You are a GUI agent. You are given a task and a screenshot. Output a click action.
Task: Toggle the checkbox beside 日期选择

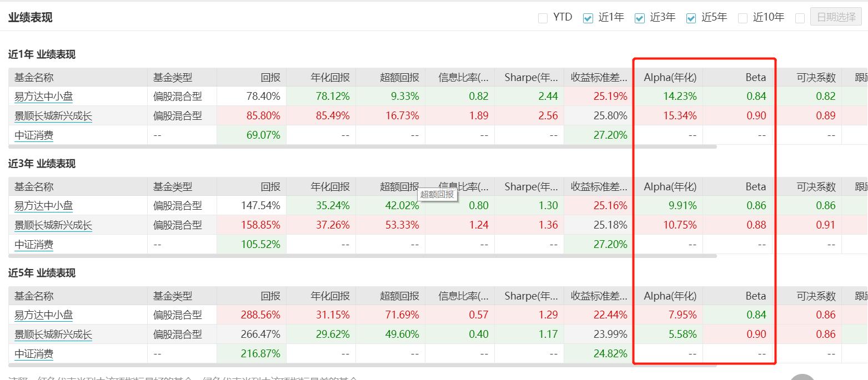(800, 17)
